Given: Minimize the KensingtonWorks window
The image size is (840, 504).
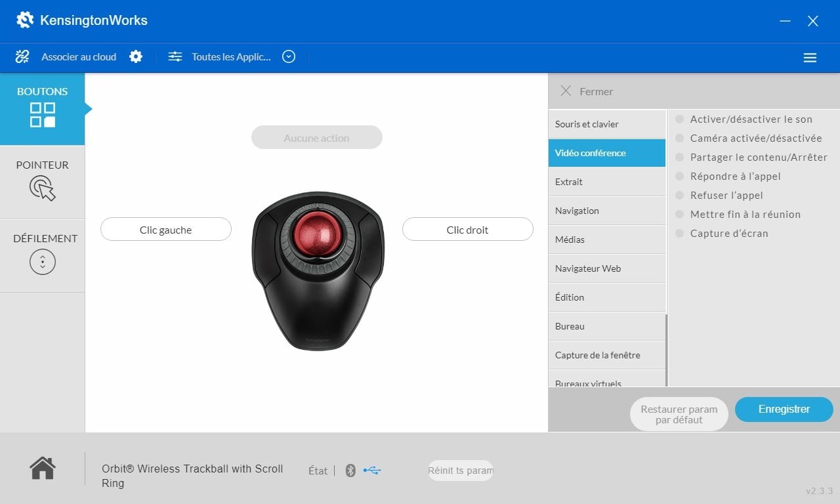Looking at the screenshot, I should [x=785, y=21].
